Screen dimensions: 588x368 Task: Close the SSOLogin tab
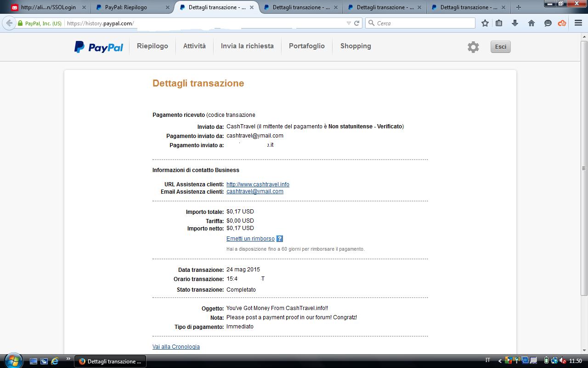(84, 7)
